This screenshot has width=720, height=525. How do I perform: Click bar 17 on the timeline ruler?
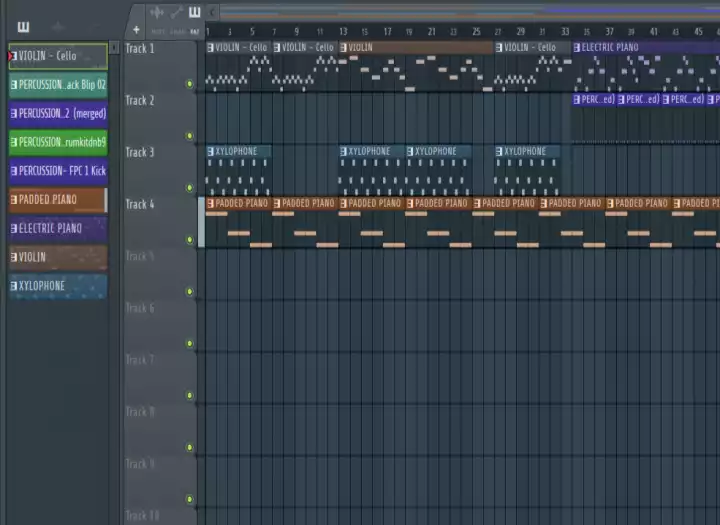point(388,32)
